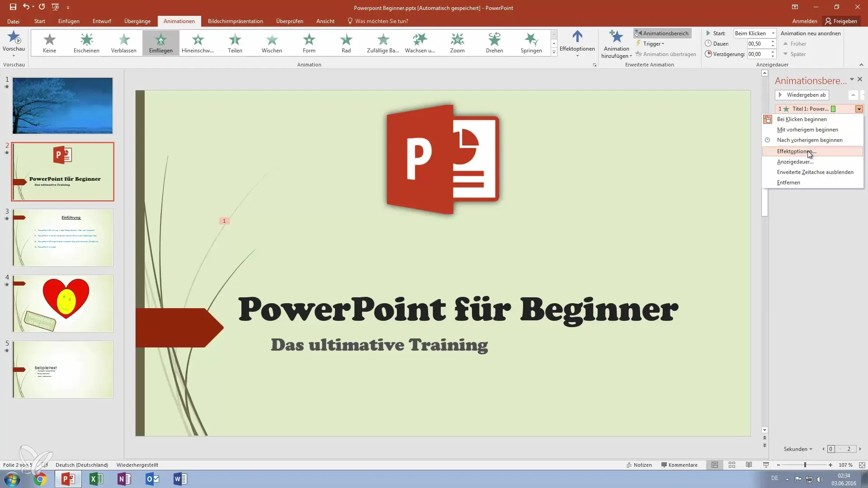Apply the Wischen animation
The width and height of the screenshot is (868, 488).
tap(272, 43)
